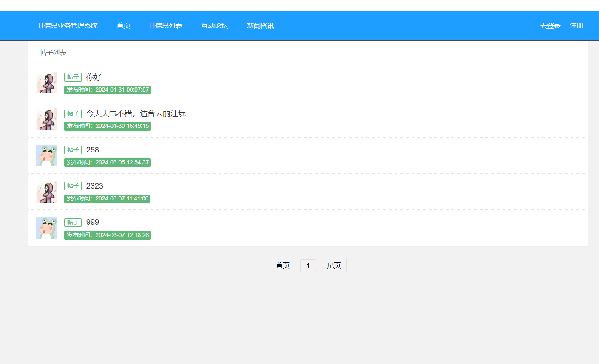Click the IT信息业务管理系统 site title
The image size is (599, 364).
pos(68,26)
